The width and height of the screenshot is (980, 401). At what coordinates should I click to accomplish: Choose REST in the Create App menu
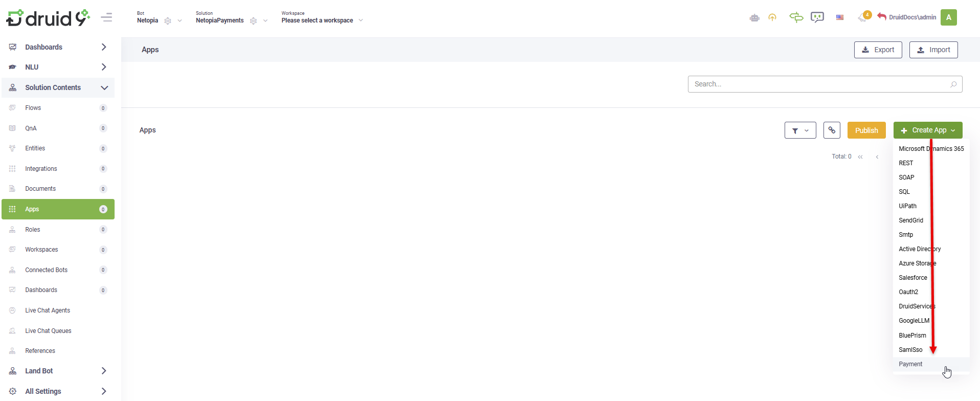coord(906,163)
